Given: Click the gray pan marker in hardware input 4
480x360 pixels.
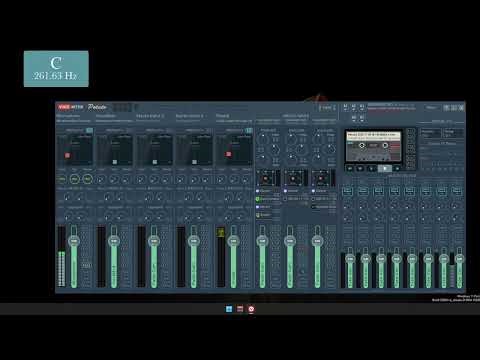Looking at the screenshot, I should pos(195,162).
